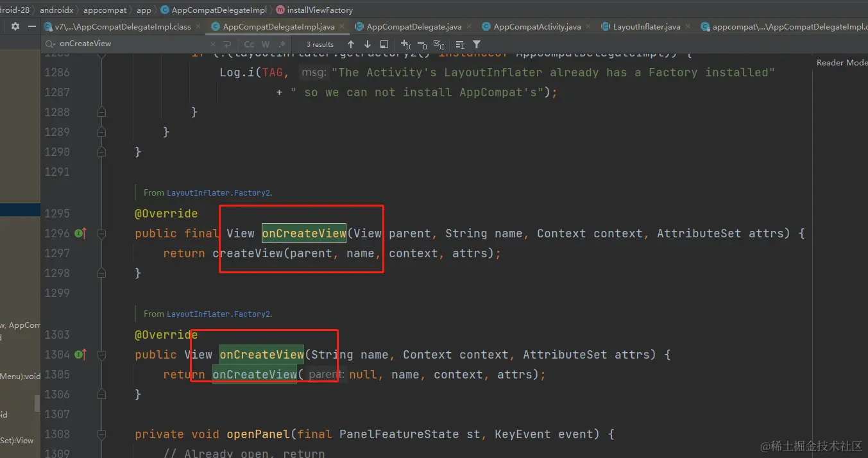Screen dimensions: 868x458
Task: Close the v7 AppCompatDelegateImpl.class tab
Action: (x=198, y=27)
